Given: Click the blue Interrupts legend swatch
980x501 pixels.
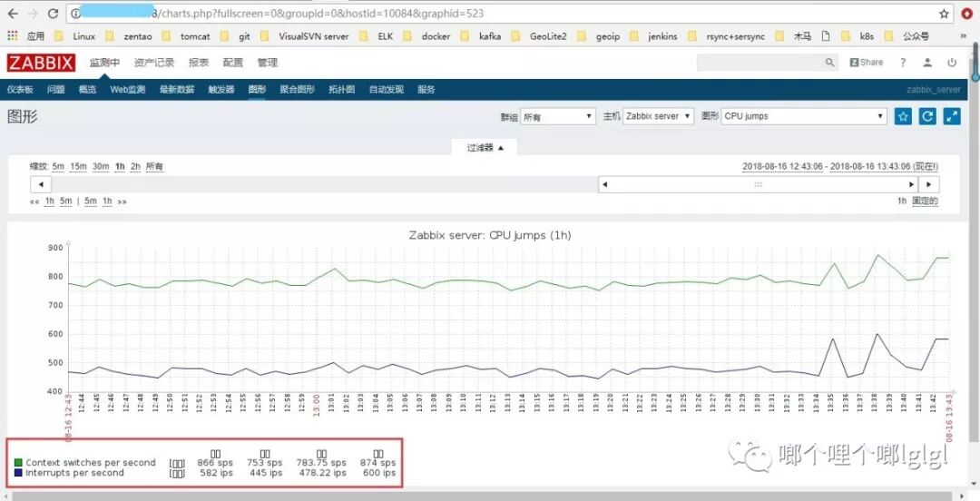Looking at the screenshot, I should [x=18, y=473].
